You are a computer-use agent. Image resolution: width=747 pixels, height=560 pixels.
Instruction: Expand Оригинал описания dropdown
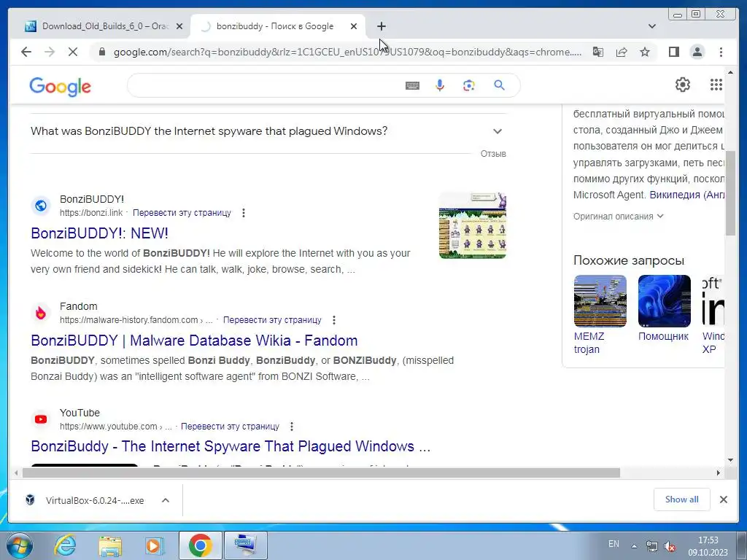[x=619, y=216]
